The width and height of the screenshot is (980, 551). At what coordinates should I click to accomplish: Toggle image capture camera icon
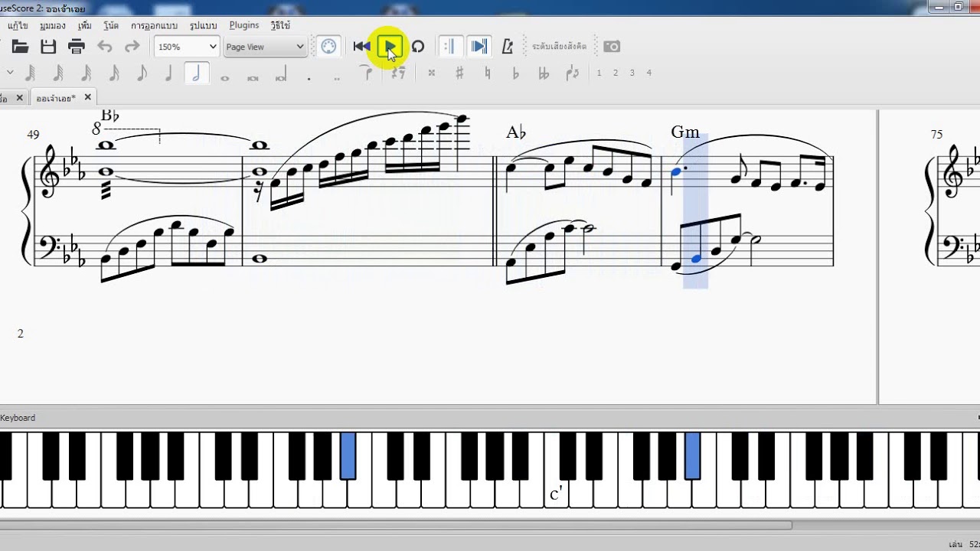coord(612,47)
